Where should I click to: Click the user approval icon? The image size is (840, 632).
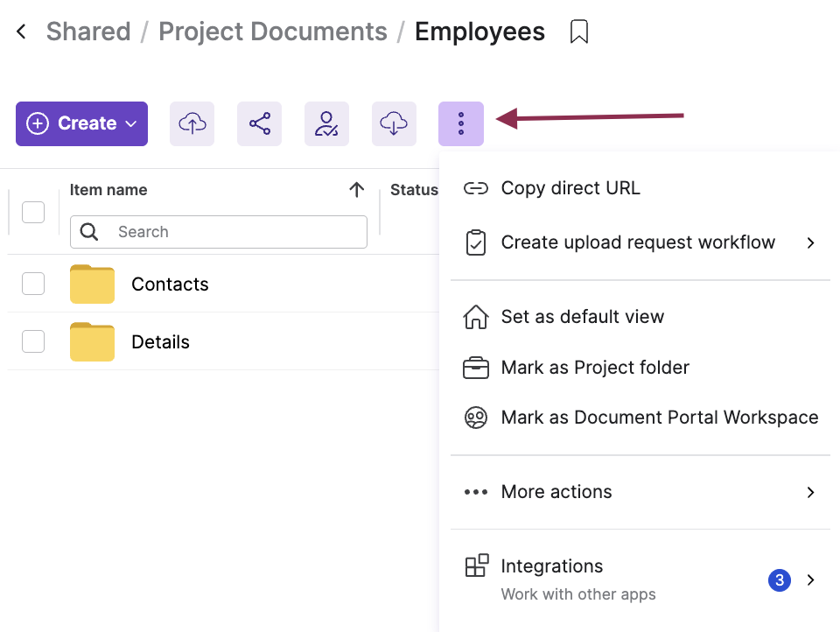(326, 123)
